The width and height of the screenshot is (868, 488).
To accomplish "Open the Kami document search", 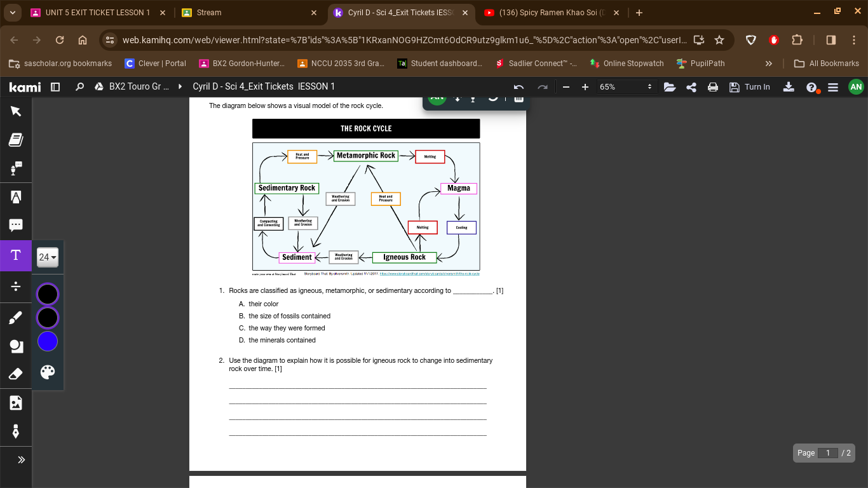I will [79, 87].
